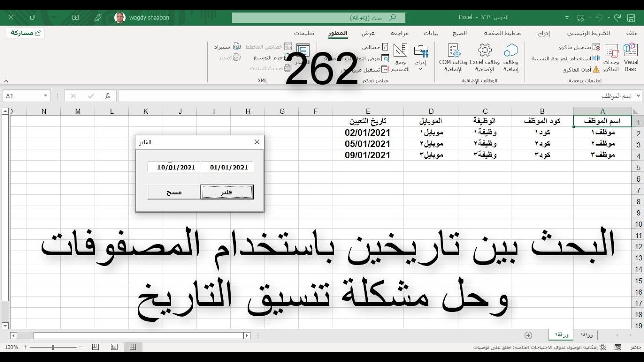This screenshot has height=362, width=644.
Task: Open the Visual Basic editor
Action: click(631, 58)
